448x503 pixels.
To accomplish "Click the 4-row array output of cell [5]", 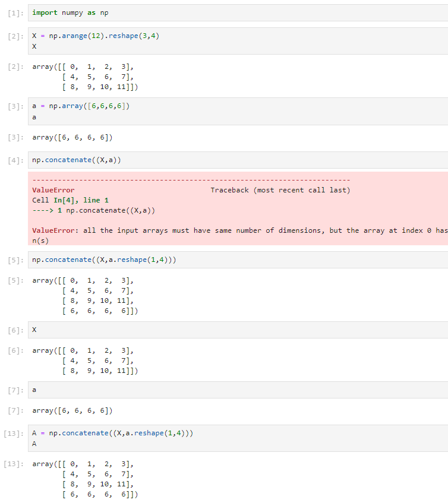I will [x=85, y=296].
